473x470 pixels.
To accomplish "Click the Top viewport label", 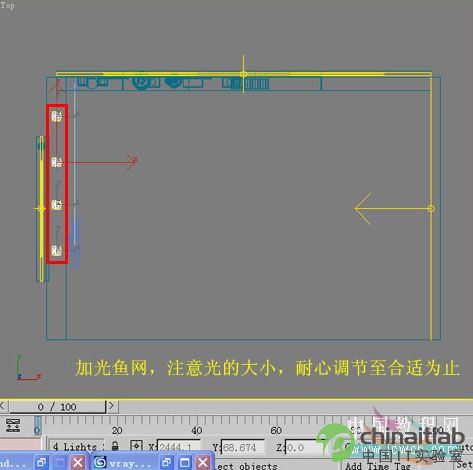I will (7, 5).
